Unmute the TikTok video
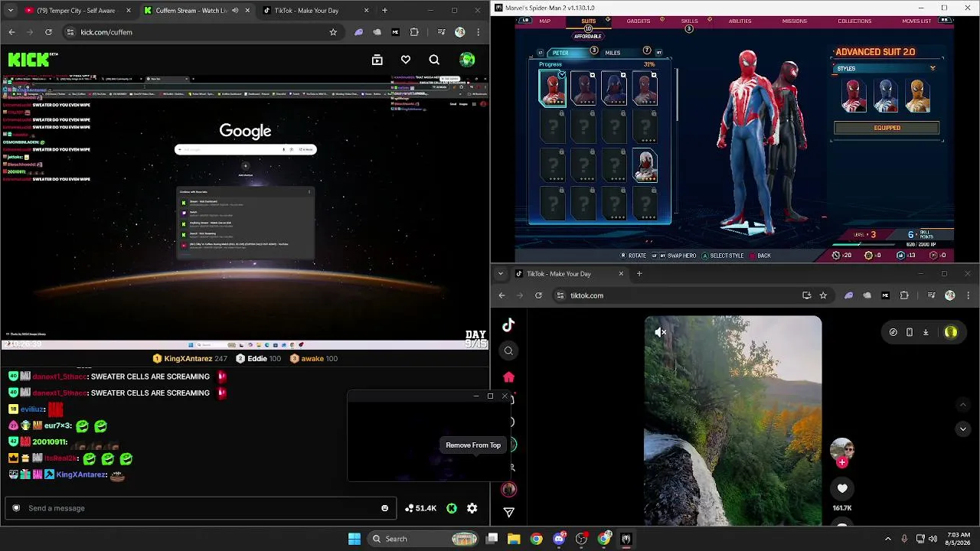The height and width of the screenshot is (551, 980). pos(661,332)
